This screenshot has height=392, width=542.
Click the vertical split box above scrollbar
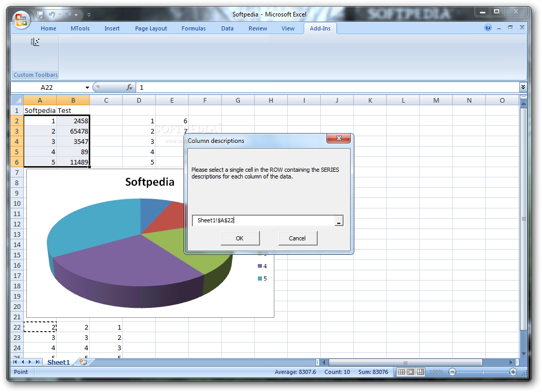tap(523, 97)
